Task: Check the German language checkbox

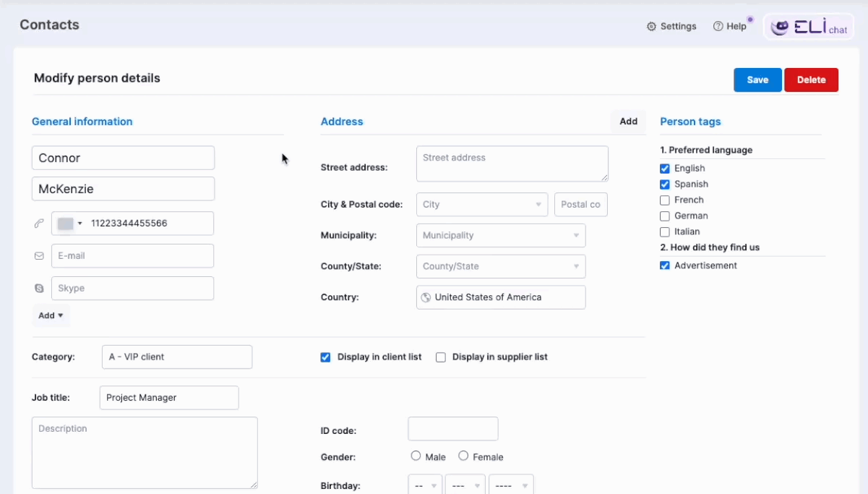Action: [665, 216]
